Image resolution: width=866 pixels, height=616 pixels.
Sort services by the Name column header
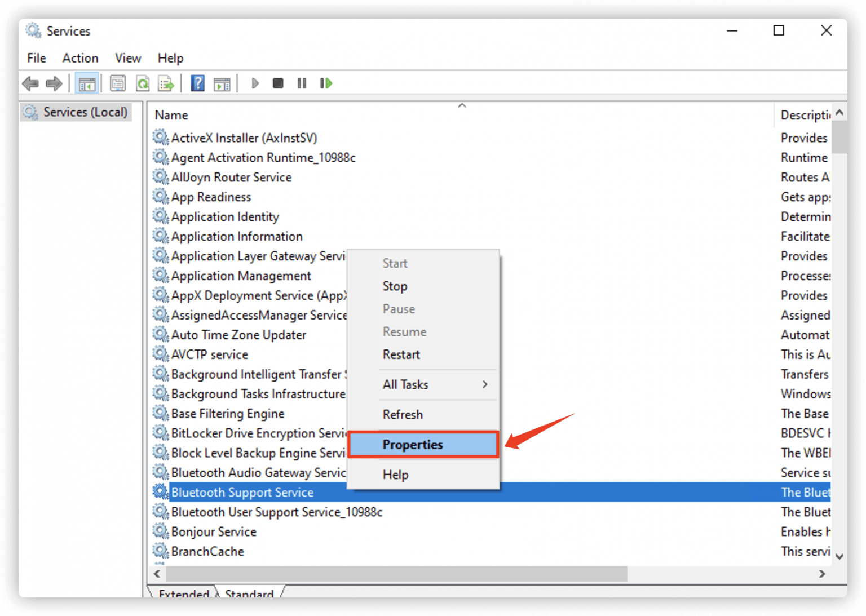(x=171, y=115)
